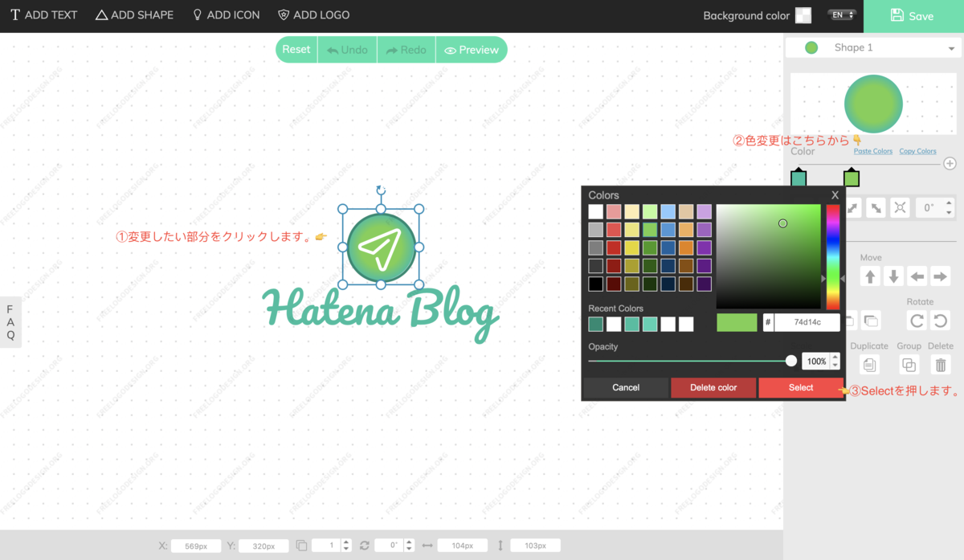This screenshot has width=964, height=560.
Task: Move shape down with down arrow
Action: [893, 276]
